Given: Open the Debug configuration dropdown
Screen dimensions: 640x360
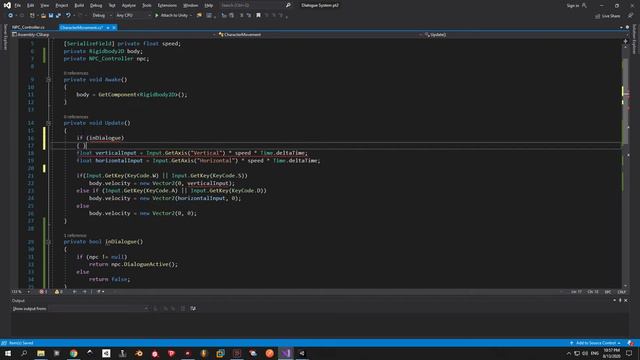Looking at the screenshot, I should click(102, 16).
